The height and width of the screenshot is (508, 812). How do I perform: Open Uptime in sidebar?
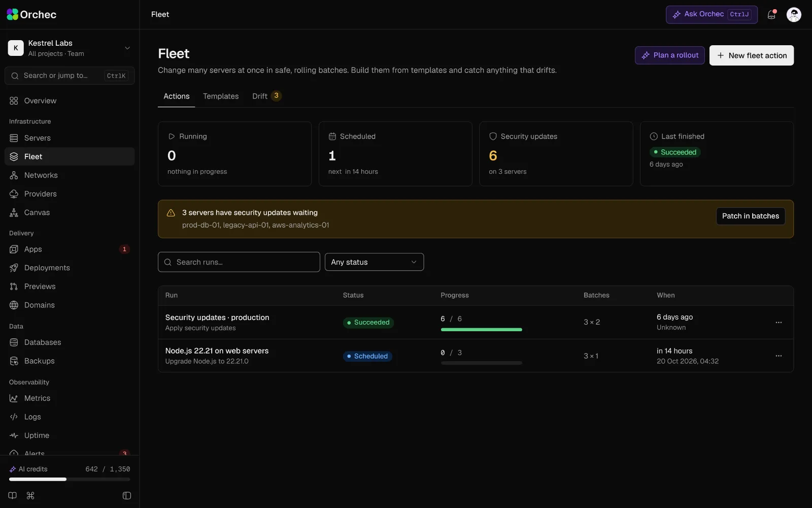point(70,435)
